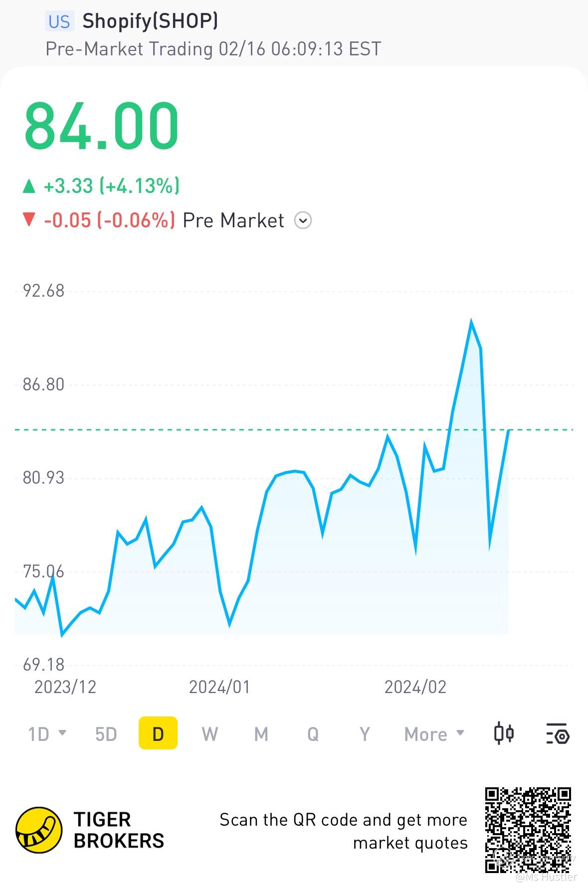The width and height of the screenshot is (588, 890).
Task: Switch chart to candlestick view icon
Action: pyautogui.click(x=504, y=733)
